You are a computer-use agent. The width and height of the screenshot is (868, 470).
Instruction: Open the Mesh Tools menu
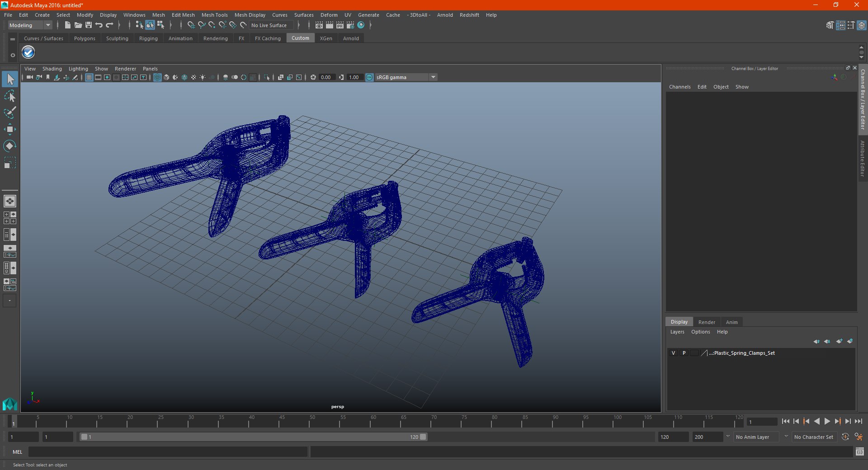tap(214, 15)
